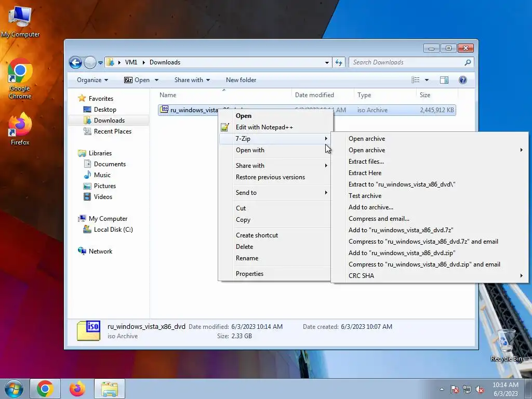Click the Favorites star icon
Image resolution: width=532 pixels, height=399 pixels.
(x=82, y=98)
